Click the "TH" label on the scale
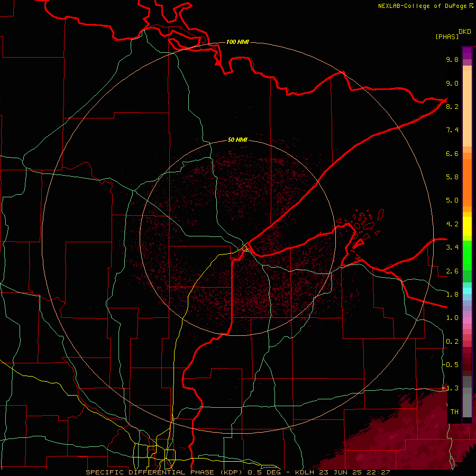The image size is (476, 476). tap(454, 412)
